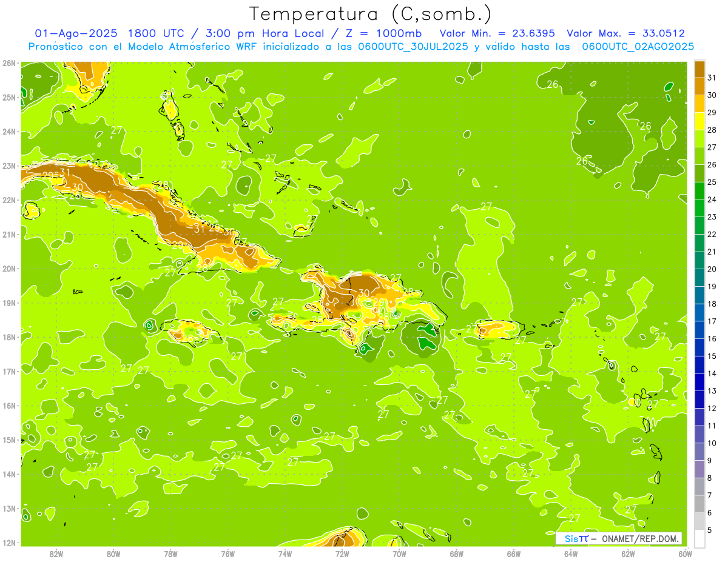The image size is (728, 562).
Task: Click the "ONAMET/REP.DOM." credit label
Action: tap(641, 538)
